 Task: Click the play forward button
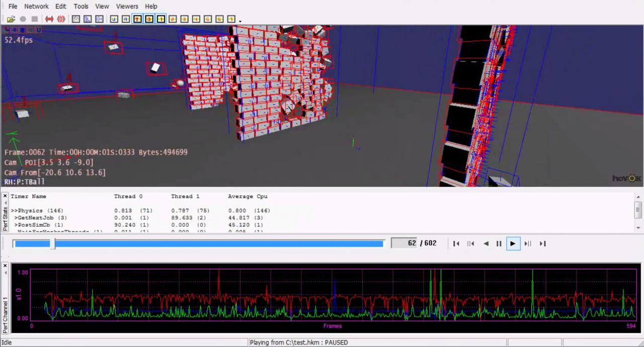(513, 244)
